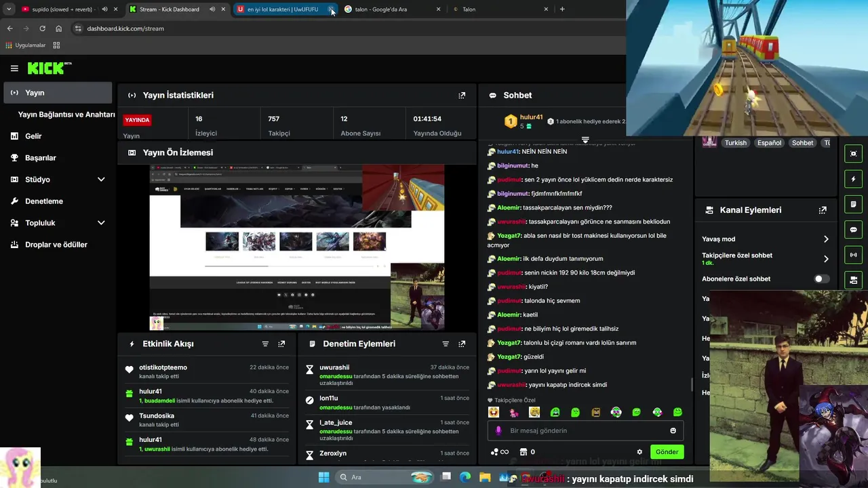Screen dimensions: 868x488
Task: Click the chat message input field
Action: pyautogui.click(x=585, y=430)
